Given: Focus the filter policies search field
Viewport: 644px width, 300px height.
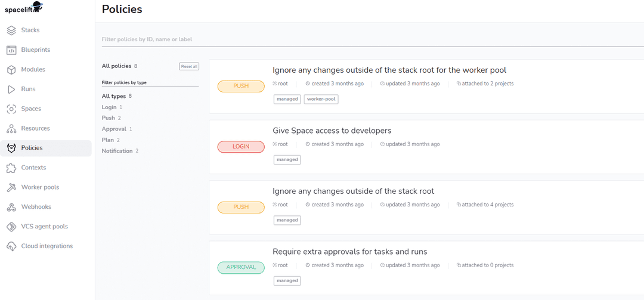Looking at the screenshot, I should click(x=358, y=39).
